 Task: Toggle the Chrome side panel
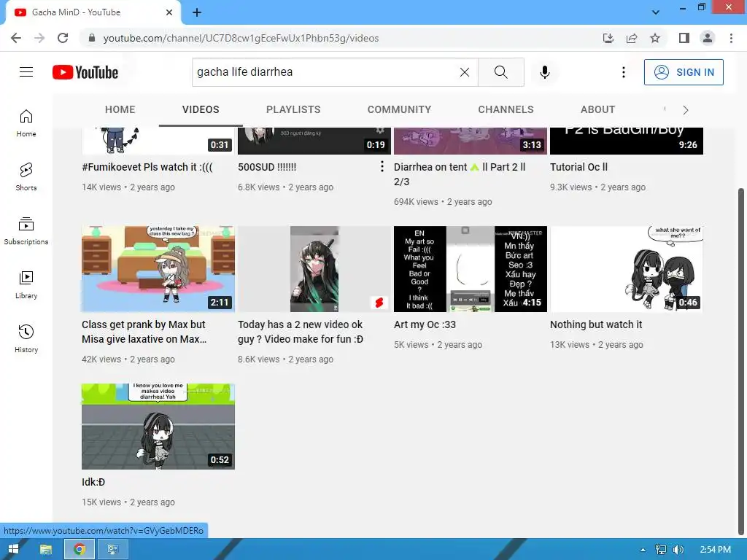coord(684,38)
